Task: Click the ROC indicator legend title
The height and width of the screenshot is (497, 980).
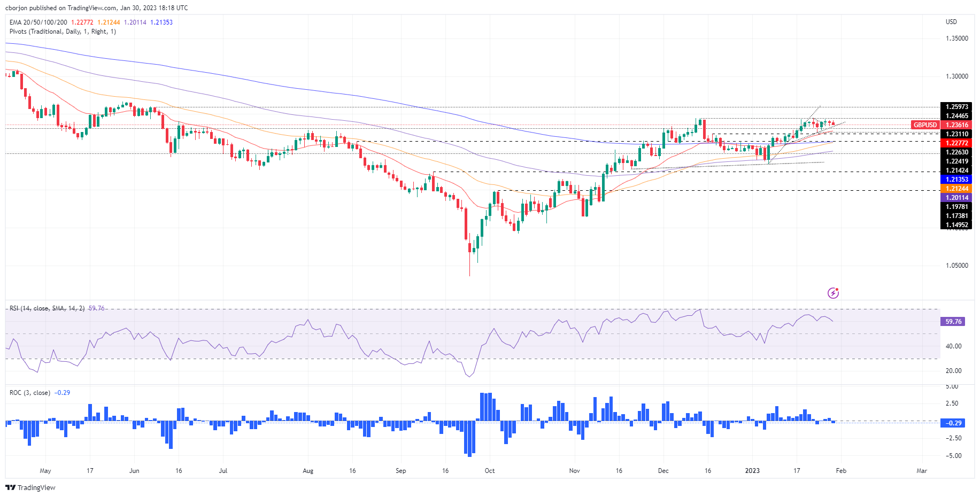Action: click(x=30, y=393)
